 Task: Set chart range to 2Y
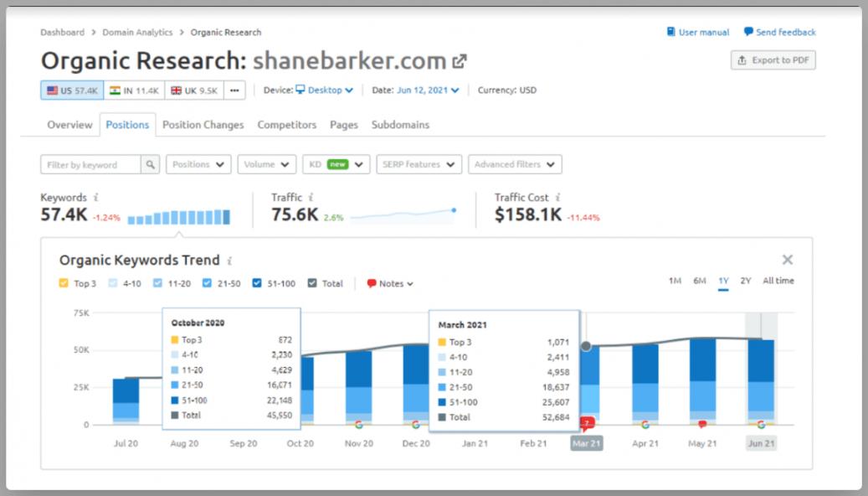pyautogui.click(x=746, y=281)
